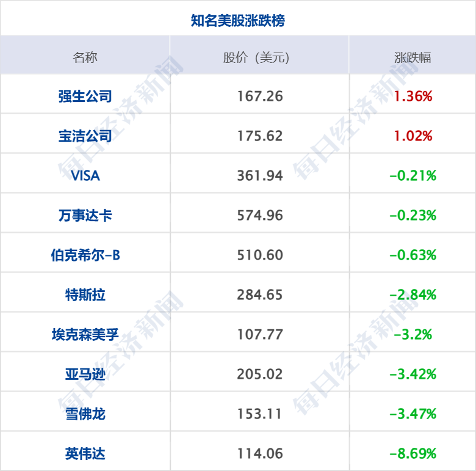Select 强生公司 gain value 1.36%
This screenshot has height=471, width=476.
pyautogui.click(x=413, y=96)
